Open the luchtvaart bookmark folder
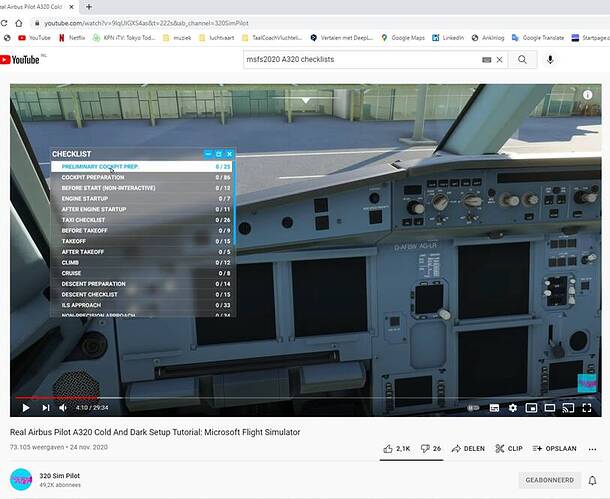The image size is (610, 499). tap(216, 38)
